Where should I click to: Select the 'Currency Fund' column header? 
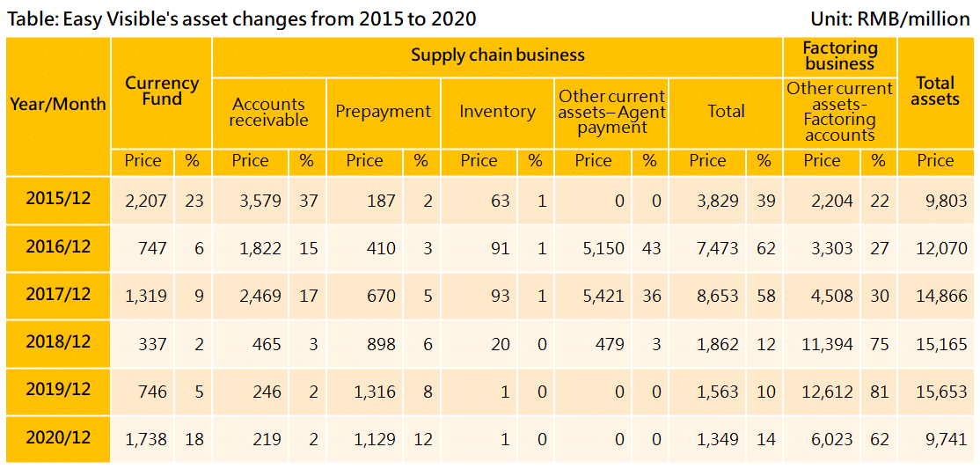tap(162, 92)
